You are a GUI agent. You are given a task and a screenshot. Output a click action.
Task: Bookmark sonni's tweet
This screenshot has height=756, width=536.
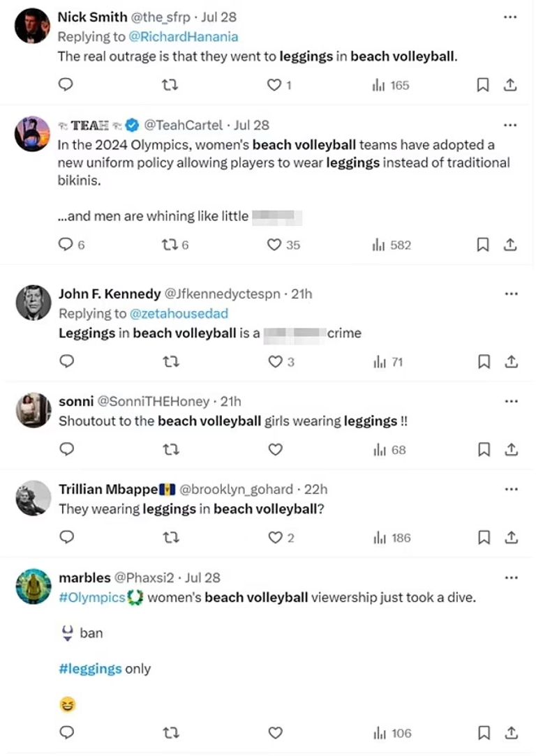coord(482,450)
